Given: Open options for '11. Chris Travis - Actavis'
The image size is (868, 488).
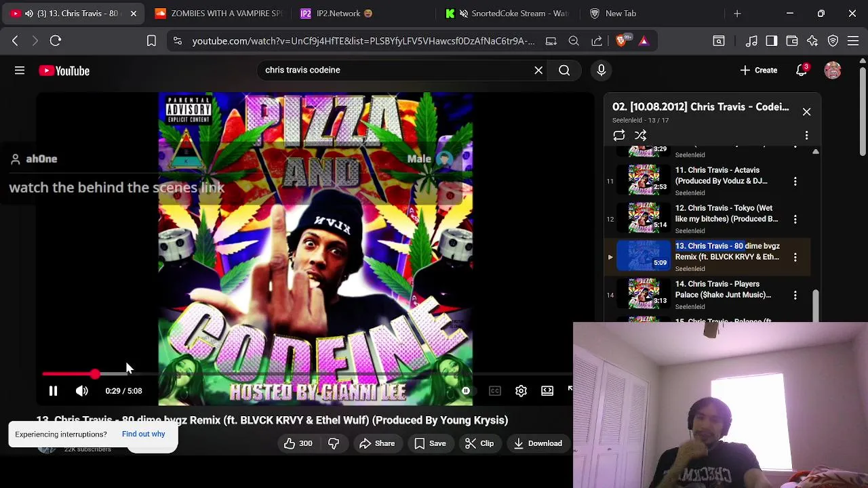Looking at the screenshot, I should [795, 181].
